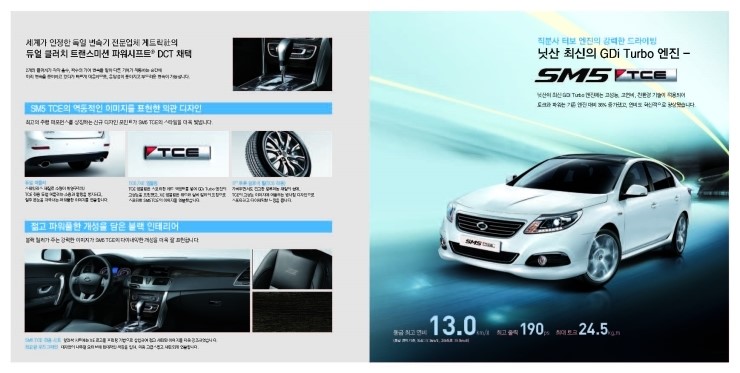Click the TCE emblem badge photo

(x=178, y=154)
